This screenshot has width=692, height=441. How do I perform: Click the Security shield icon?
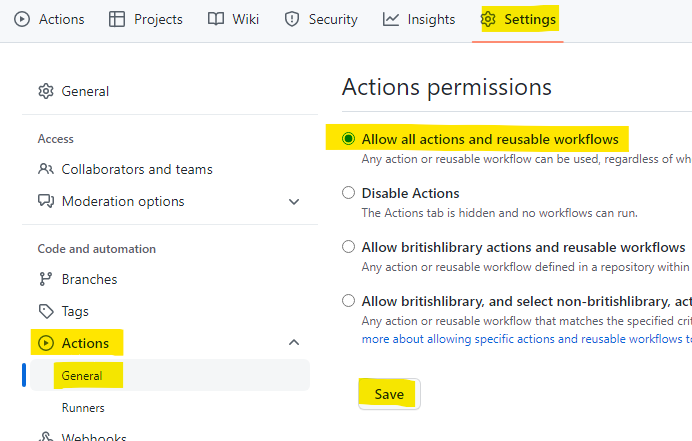[292, 19]
